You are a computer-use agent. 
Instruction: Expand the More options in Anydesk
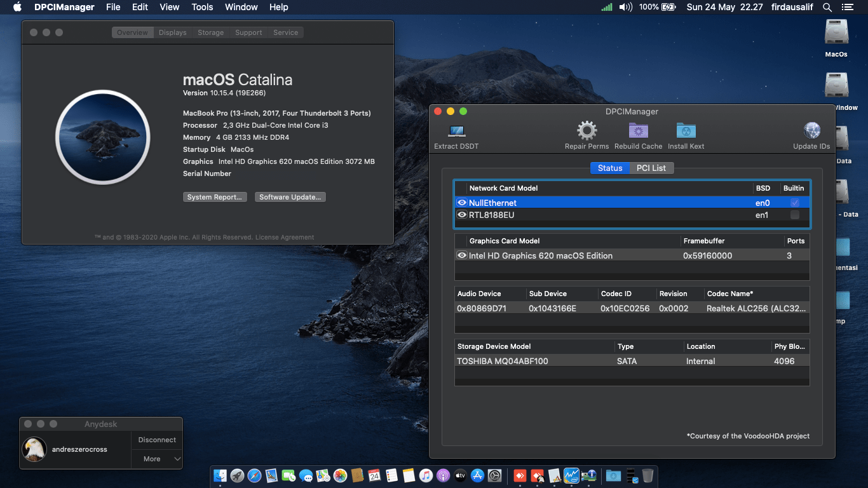tap(156, 459)
